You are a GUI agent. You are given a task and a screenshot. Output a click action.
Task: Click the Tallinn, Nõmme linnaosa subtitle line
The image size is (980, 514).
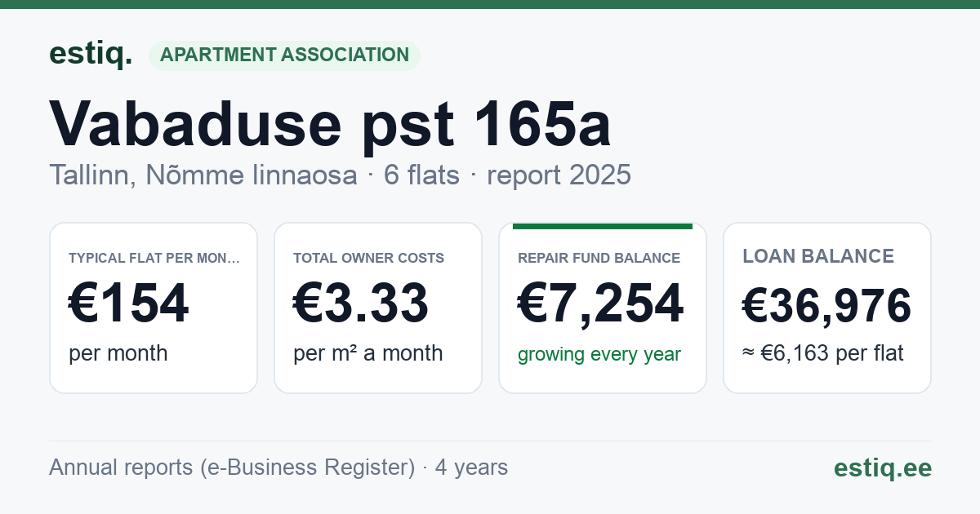pyautogui.click(x=340, y=175)
